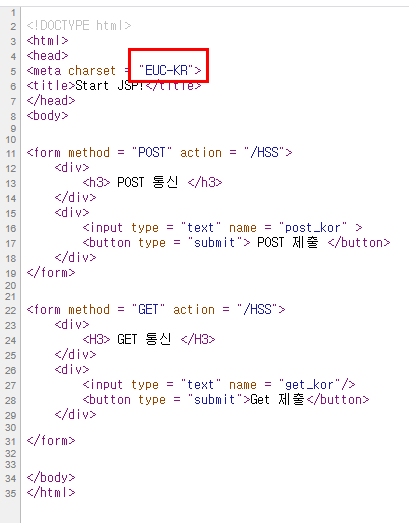Click the "GET" method value
This screenshot has height=523, width=409.
(x=148, y=310)
